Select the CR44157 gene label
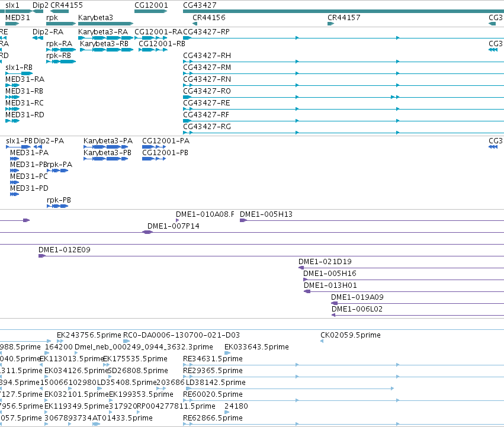The width and height of the screenshot is (504, 427). tap(344, 18)
